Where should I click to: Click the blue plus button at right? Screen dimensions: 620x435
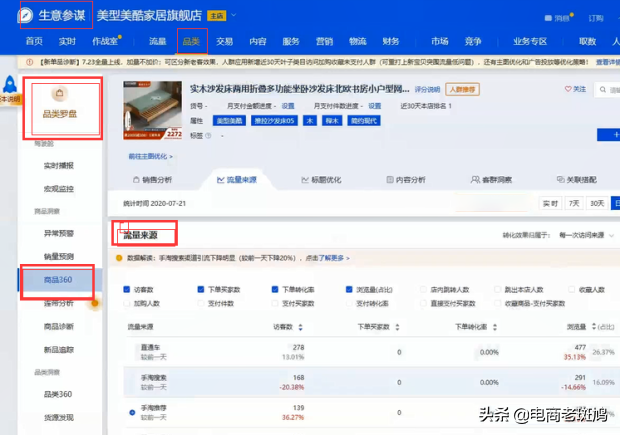tap(609, 135)
